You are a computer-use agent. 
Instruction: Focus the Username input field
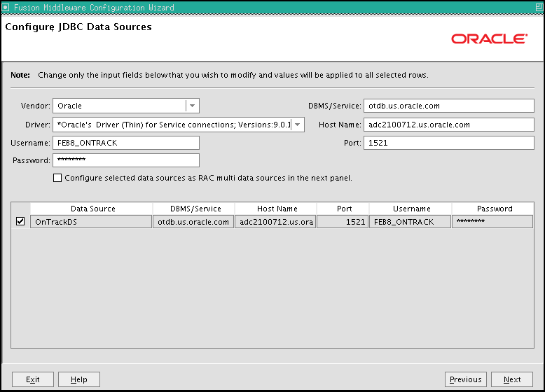(x=126, y=143)
